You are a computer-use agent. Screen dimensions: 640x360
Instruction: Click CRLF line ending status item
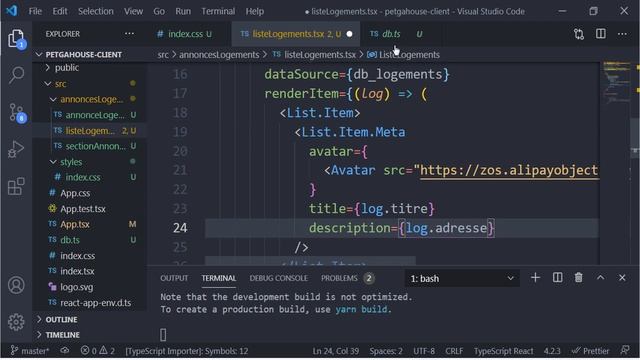[x=454, y=351]
